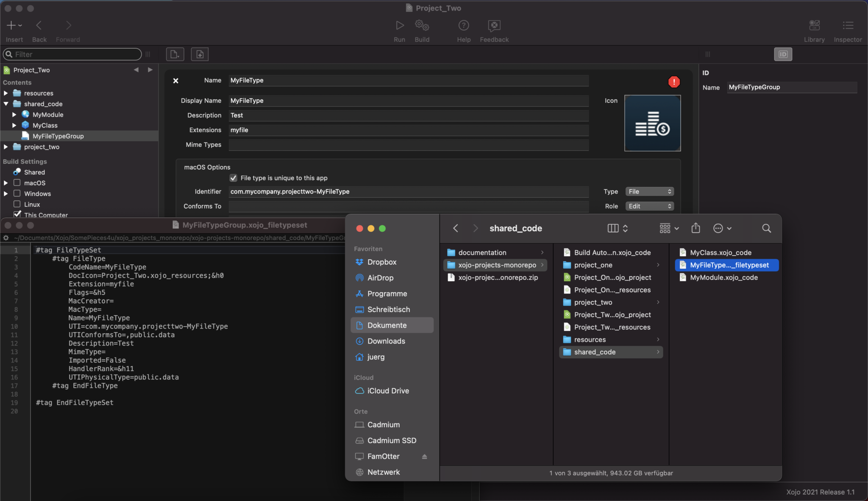Open the Role dropdown set to Edit
Viewport: 868px width, 501px height.
pos(649,206)
